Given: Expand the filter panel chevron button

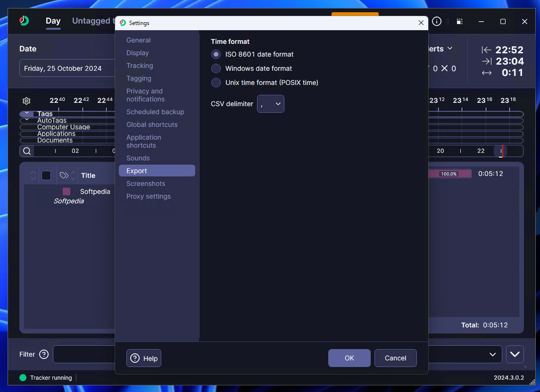Looking at the screenshot, I should pos(515,354).
